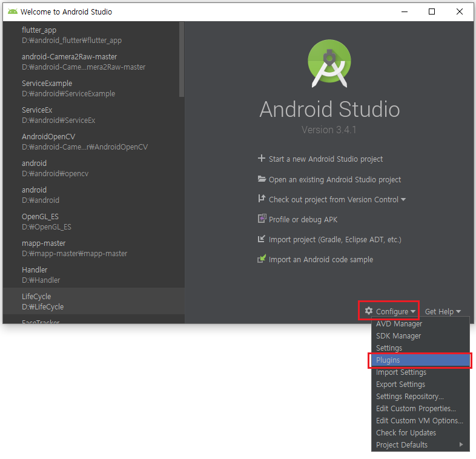Select Edit Custom VM Options... entry
476x459 pixels.
(420, 421)
